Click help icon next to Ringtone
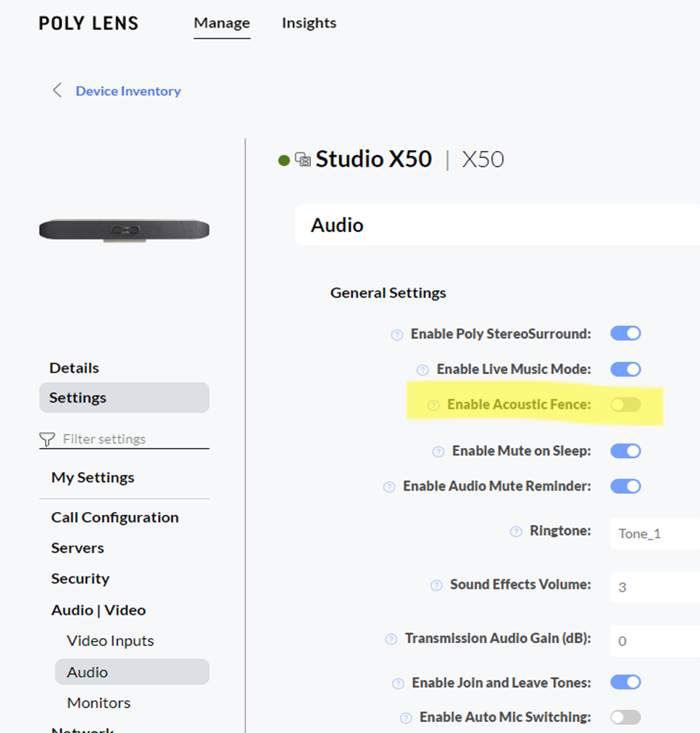The width and height of the screenshot is (700, 733). [516, 531]
